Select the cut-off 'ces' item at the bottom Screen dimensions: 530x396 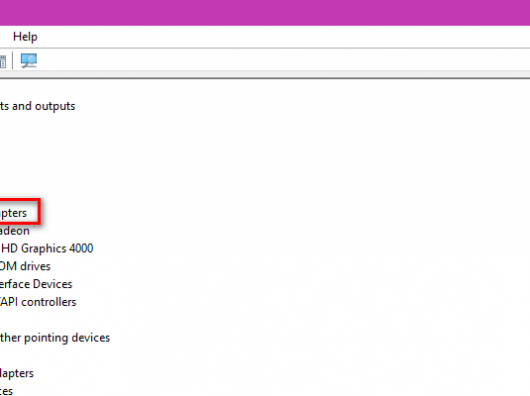pos(6,391)
